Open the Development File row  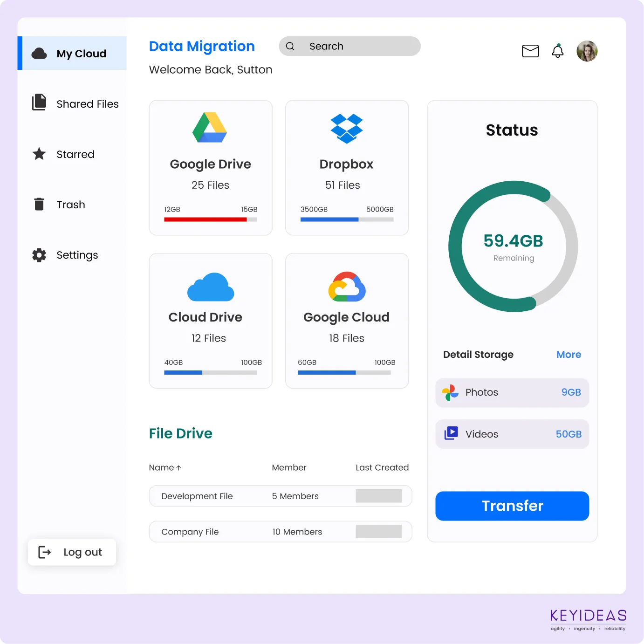(x=281, y=496)
